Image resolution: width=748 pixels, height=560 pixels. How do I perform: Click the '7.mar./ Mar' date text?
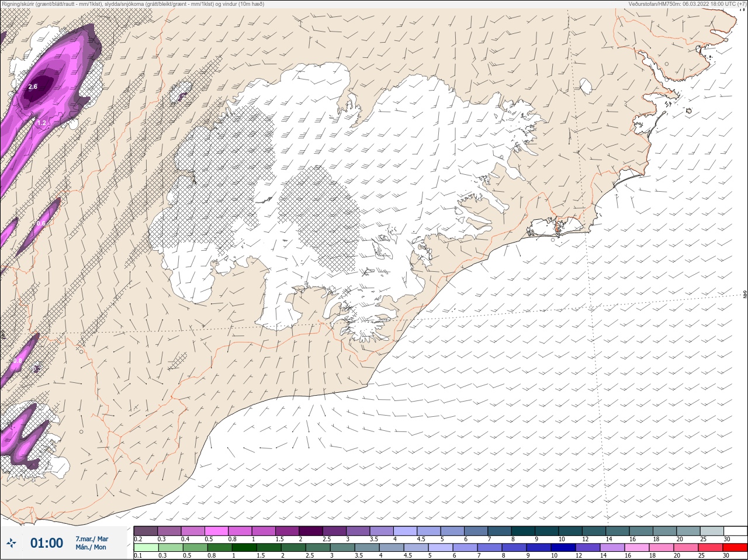click(x=92, y=539)
